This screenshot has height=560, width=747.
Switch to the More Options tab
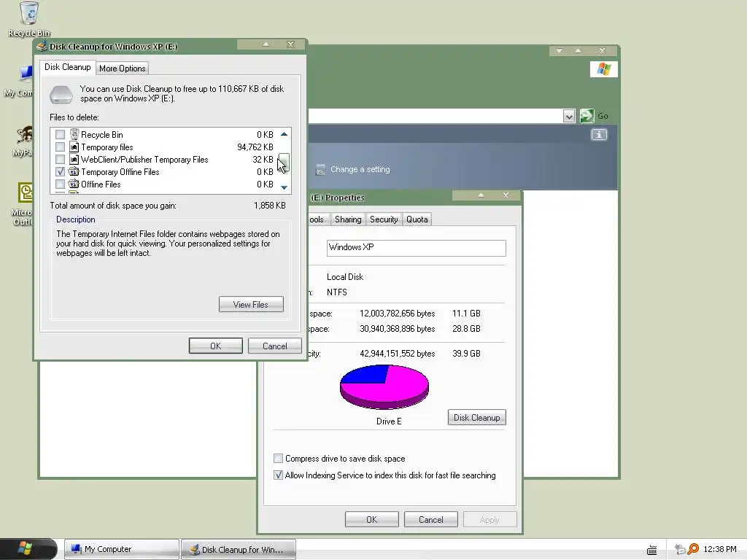click(123, 69)
